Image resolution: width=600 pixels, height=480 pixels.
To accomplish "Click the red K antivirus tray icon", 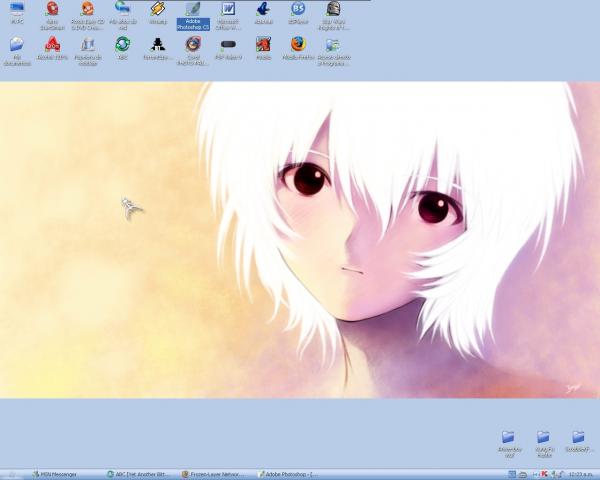I will tap(544, 474).
